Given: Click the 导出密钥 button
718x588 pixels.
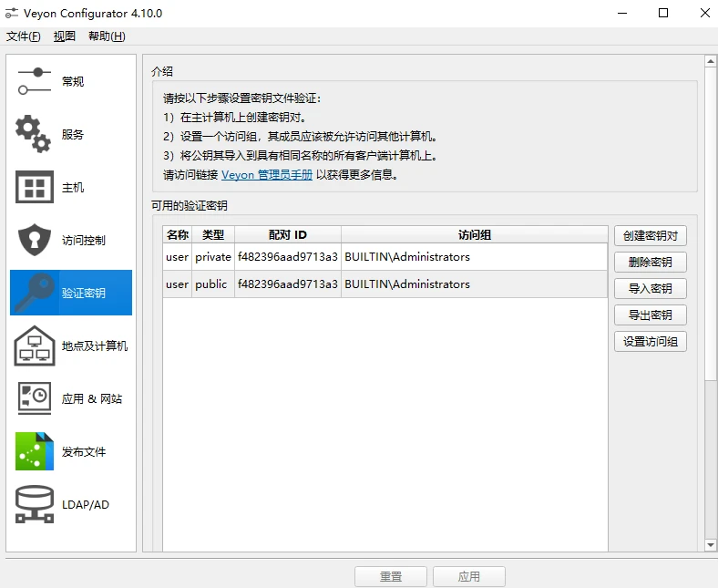Looking at the screenshot, I should tap(651, 315).
